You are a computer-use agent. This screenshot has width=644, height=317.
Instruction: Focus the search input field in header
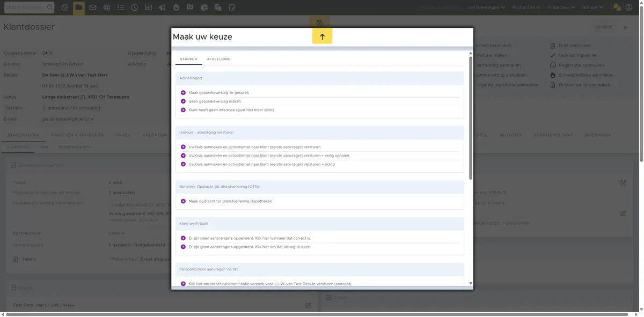tap(26, 8)
